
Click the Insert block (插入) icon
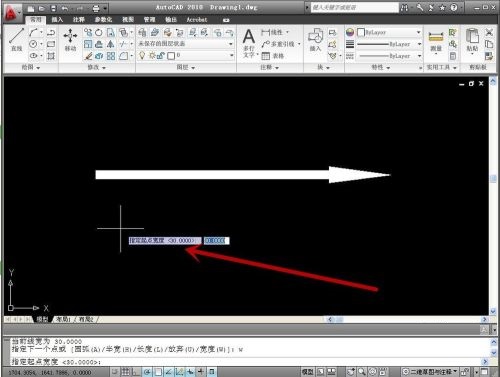pyautogui.click(x=315, y=40)
